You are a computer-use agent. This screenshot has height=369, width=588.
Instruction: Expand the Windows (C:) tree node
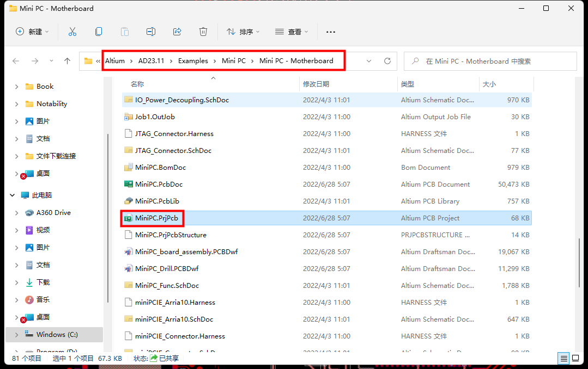coord(16,335)
